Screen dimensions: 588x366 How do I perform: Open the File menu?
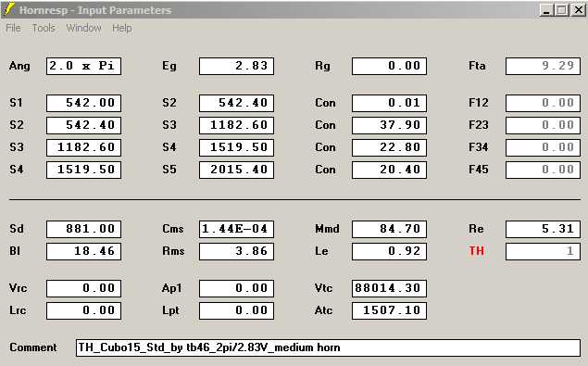[x=14, y=28]
